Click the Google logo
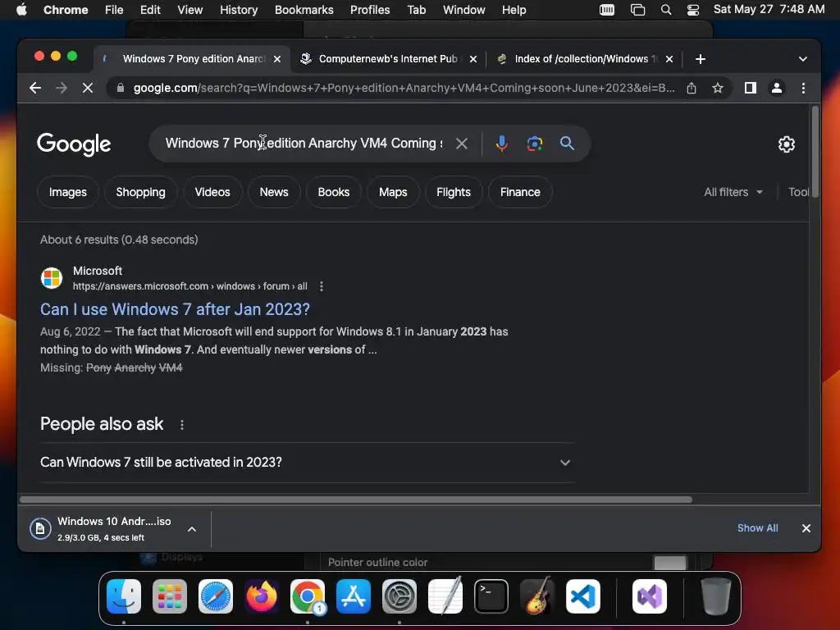The height and width of the screenshot is (630, 840). [x=74, y=144]
